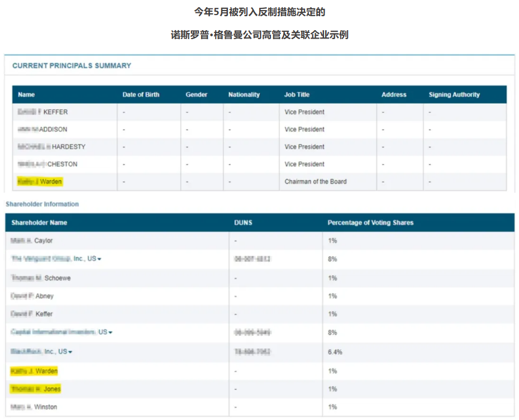Click the title line '今年5月被列入反制措施决定的'
The width and height of the screenshot is (519, 420).
coord(259,12)
